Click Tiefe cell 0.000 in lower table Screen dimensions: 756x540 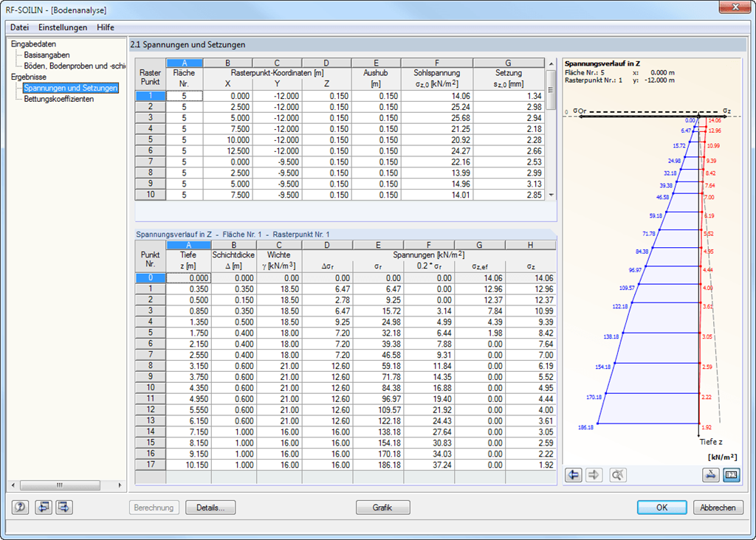pyautogui.click(x=188, y=278)
